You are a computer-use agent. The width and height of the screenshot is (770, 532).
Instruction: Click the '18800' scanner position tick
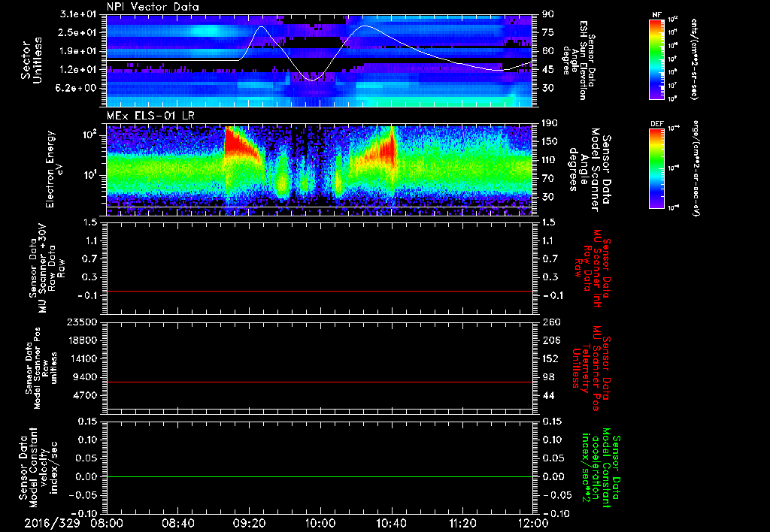81,340
